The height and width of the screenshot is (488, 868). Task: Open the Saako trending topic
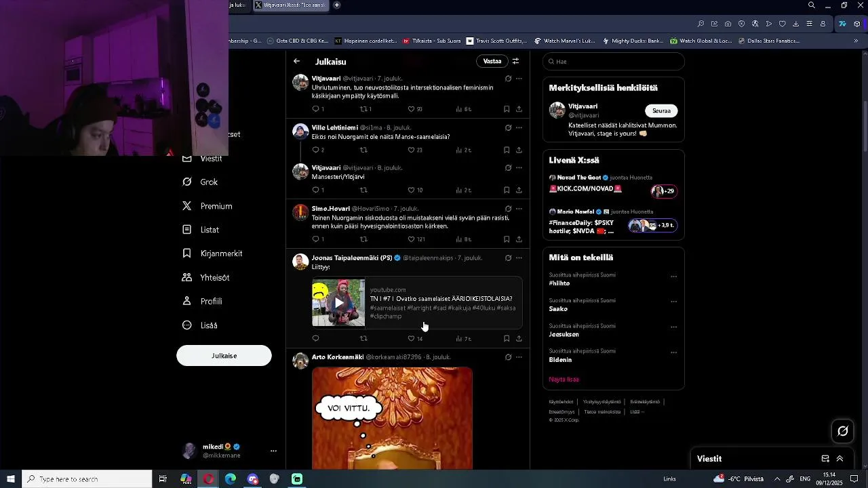point(558,309)
